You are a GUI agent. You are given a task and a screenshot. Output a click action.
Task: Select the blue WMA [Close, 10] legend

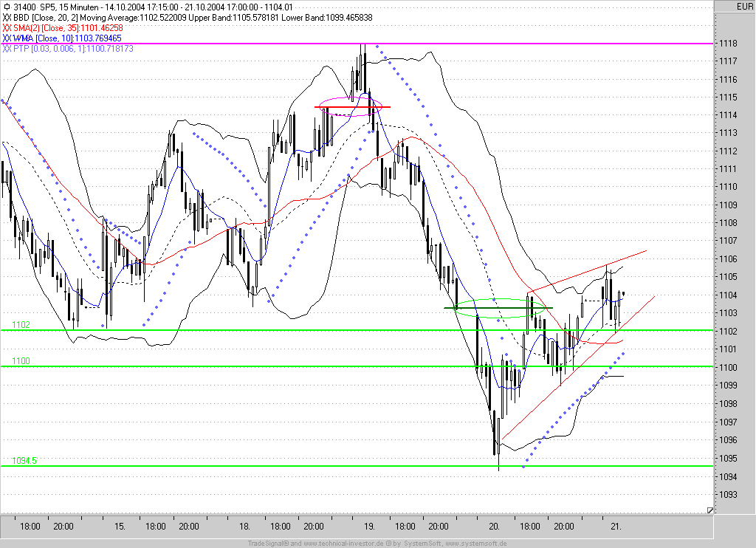tap(62, 38)
